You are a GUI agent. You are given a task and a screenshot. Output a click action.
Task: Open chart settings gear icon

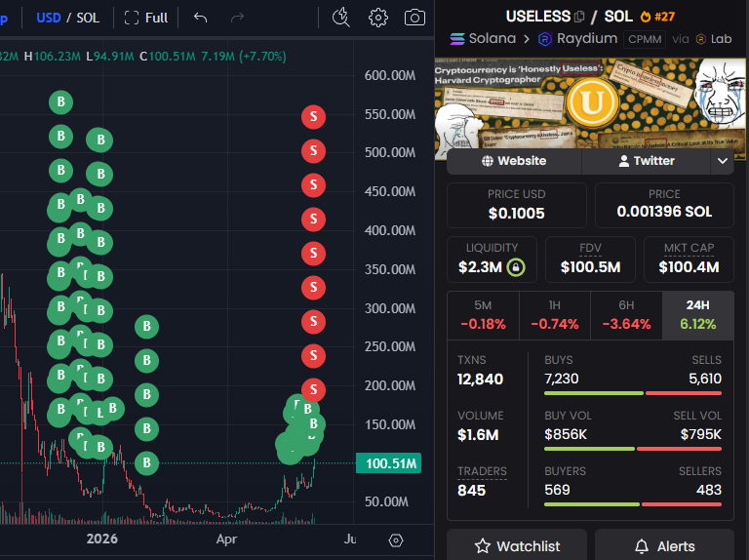tap(377, 18)
